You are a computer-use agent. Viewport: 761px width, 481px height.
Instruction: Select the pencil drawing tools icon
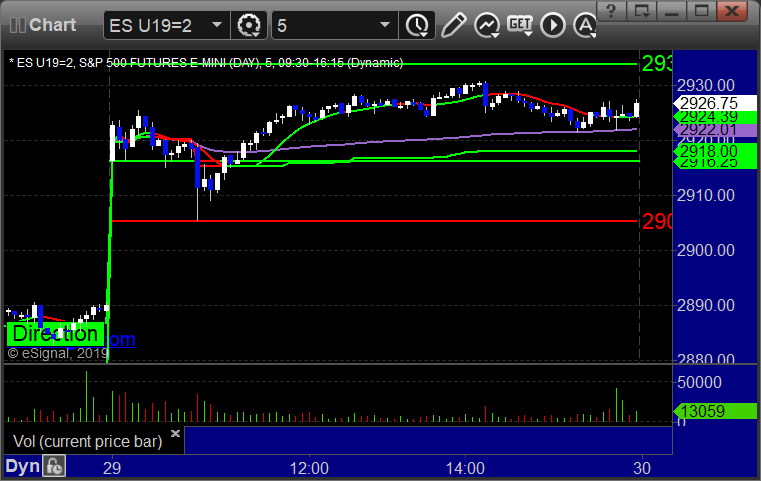pyautogui.click(x=453, y=25)
